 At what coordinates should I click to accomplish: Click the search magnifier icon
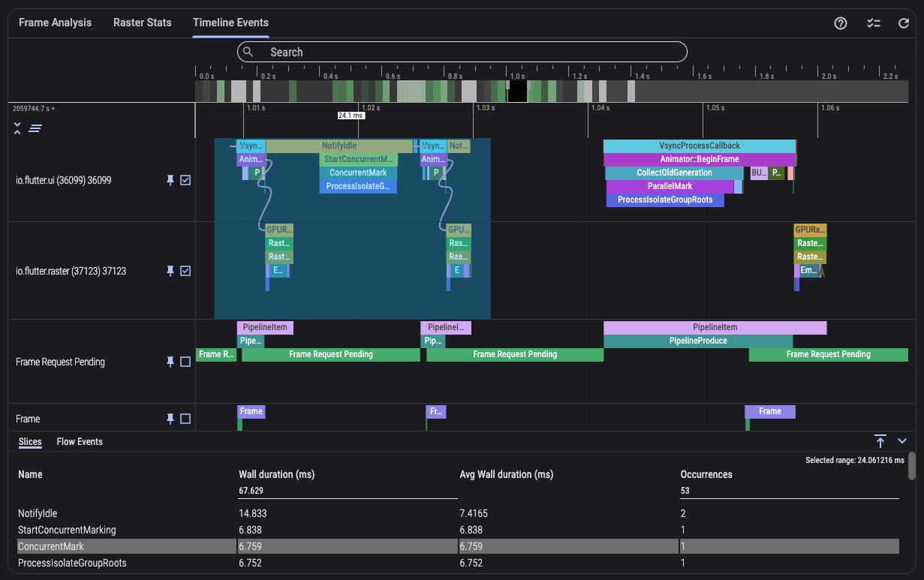(248, 52)
